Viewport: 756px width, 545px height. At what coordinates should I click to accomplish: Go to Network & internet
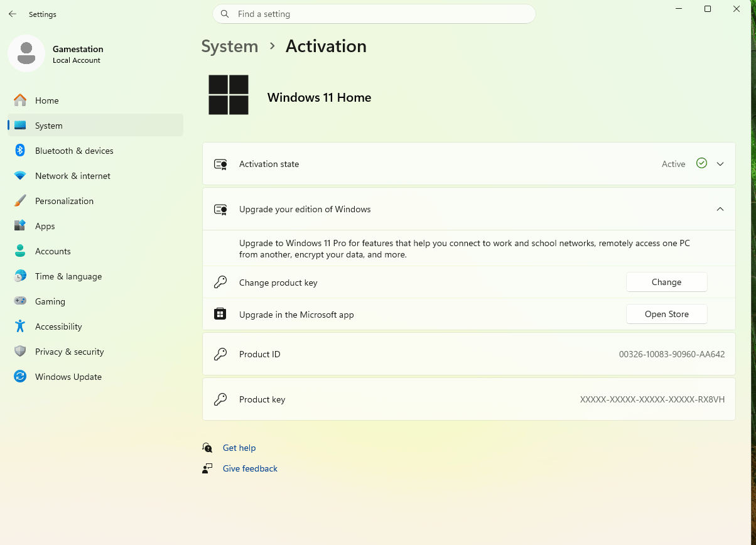tap(95, 176)
